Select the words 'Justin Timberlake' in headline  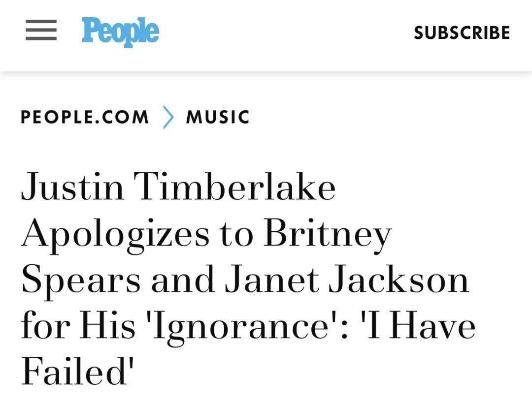point(178,187)
